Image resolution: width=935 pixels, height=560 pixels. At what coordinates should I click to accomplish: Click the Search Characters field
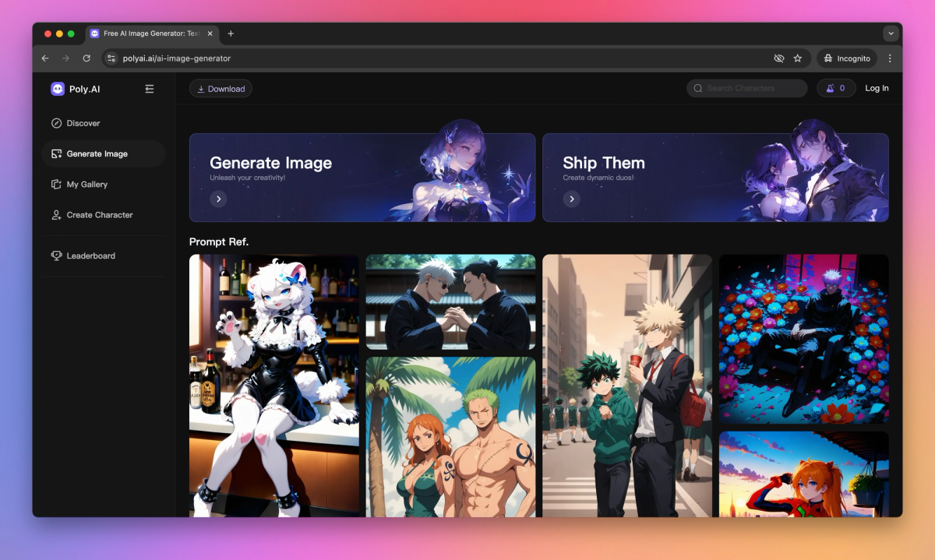pos(746,88)
